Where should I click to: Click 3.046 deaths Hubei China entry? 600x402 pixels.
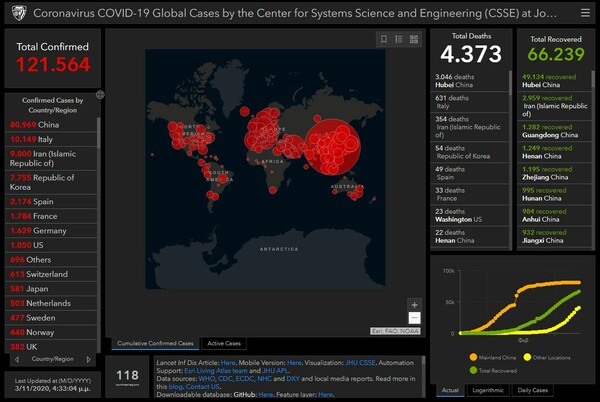pos(470,81)
